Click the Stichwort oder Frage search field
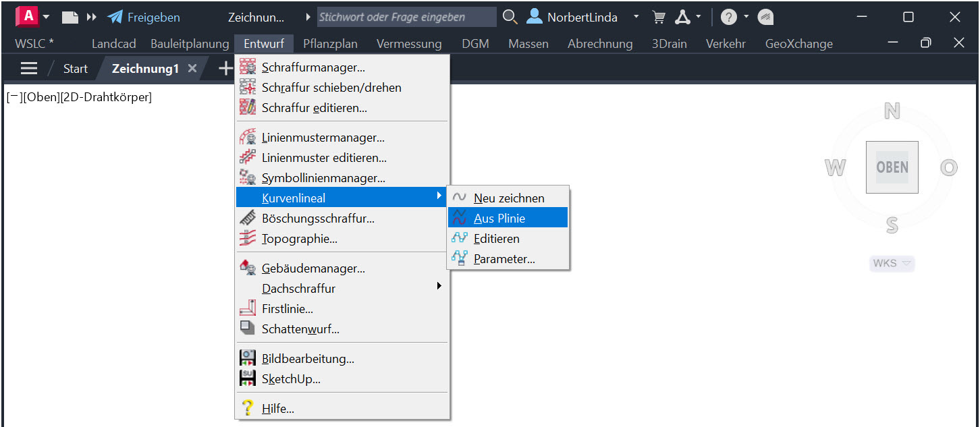980x427 pixels. pos(406,18)
